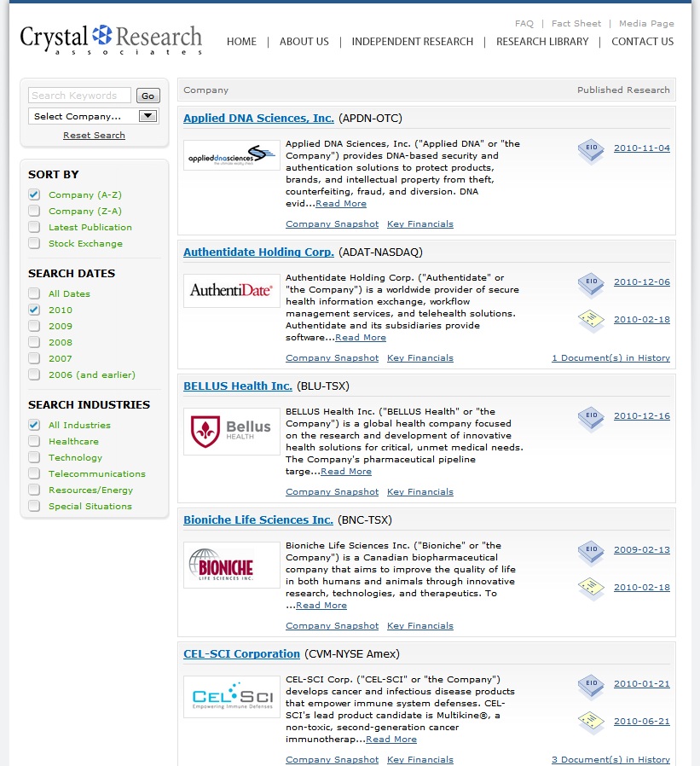Open CEL-SCI Corporation title link
Image resolution: width=700 pixels, height=766 pixels.
(x=241, y=653)
